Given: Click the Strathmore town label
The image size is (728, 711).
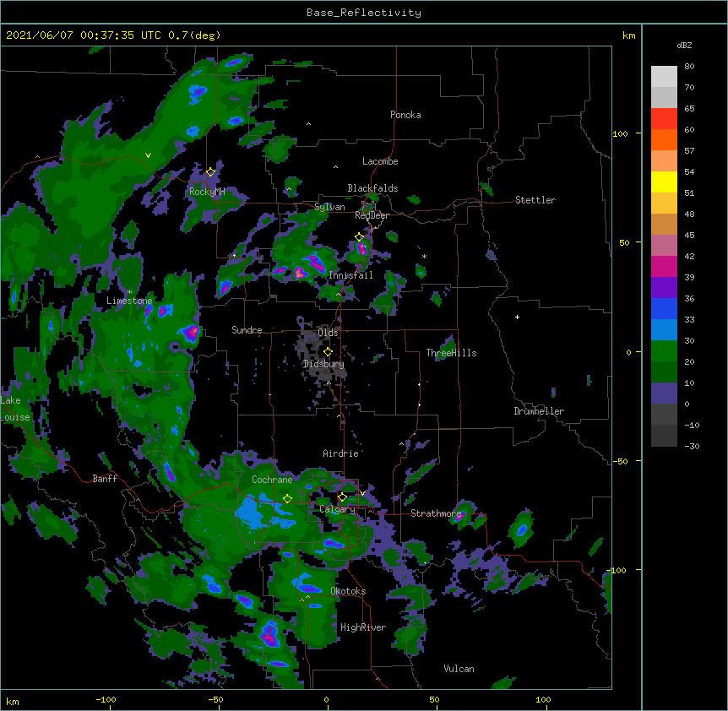Looking at the screenshot, I should tap(436, 513).
